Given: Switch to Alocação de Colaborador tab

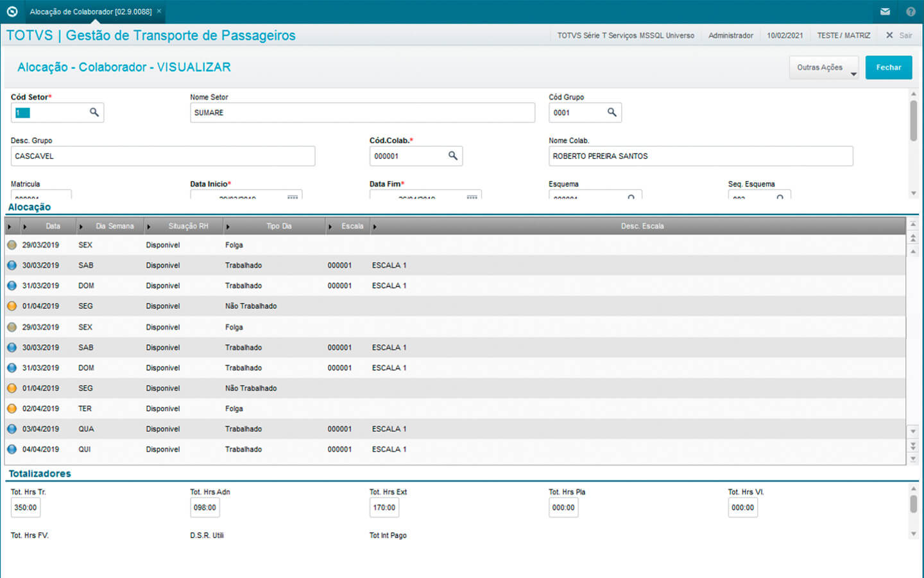Looking at the screenshot, I should [x=90, y=12].
